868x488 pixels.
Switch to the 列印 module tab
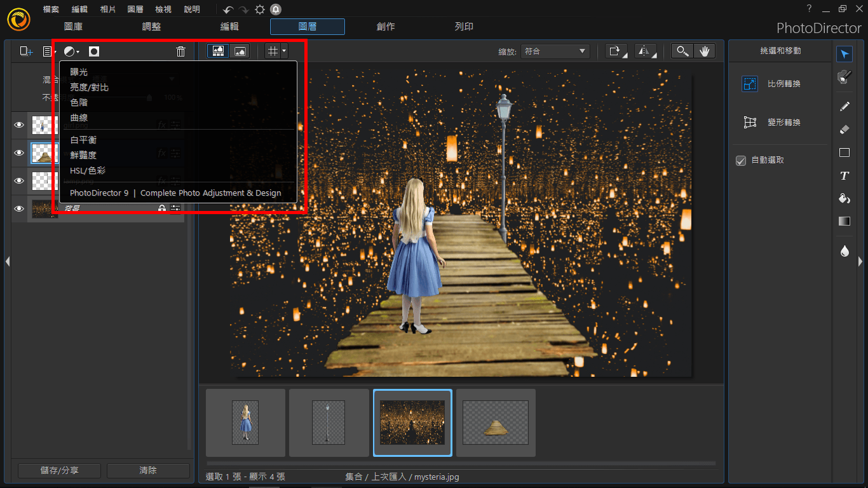click(464, 27)
